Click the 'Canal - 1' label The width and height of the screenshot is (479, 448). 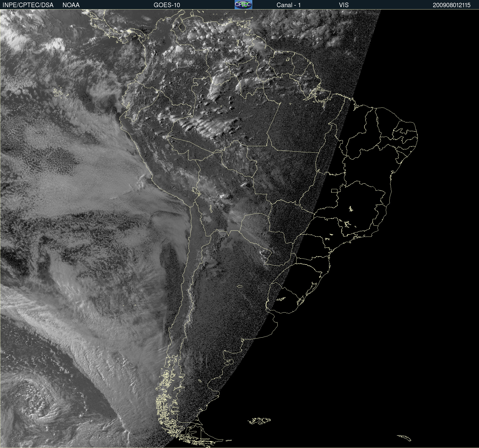289,5
